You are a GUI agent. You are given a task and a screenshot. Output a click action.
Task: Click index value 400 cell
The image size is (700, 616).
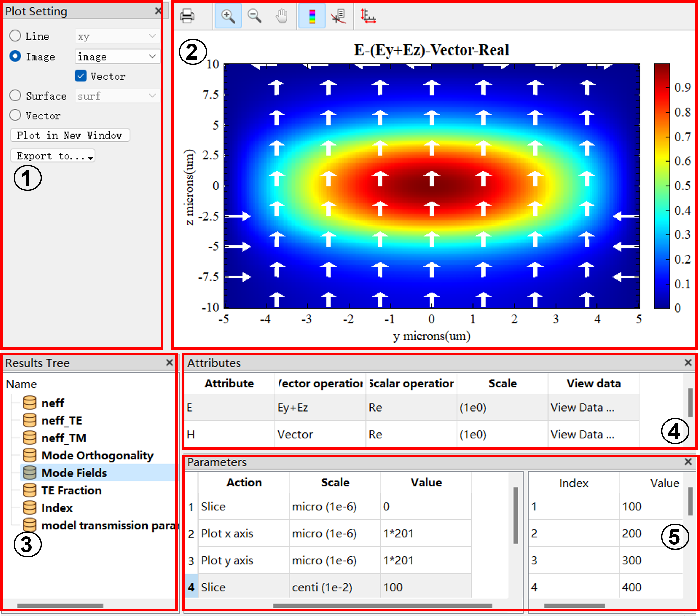(651, 587)
